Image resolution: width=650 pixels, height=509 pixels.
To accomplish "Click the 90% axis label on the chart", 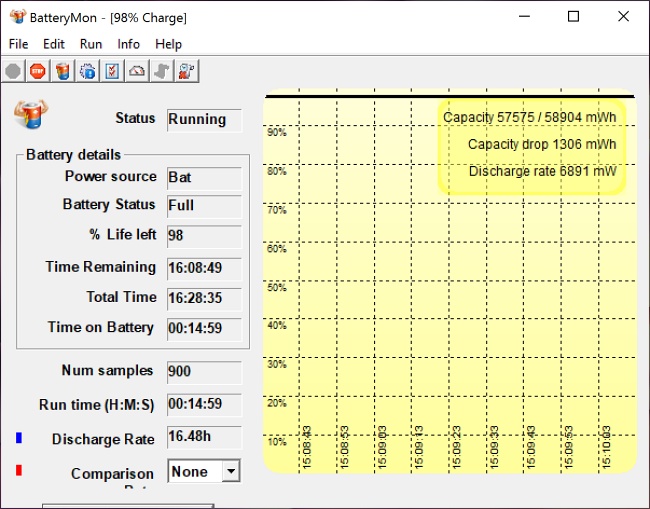I will pyautogui.click(x=277, y=133).
